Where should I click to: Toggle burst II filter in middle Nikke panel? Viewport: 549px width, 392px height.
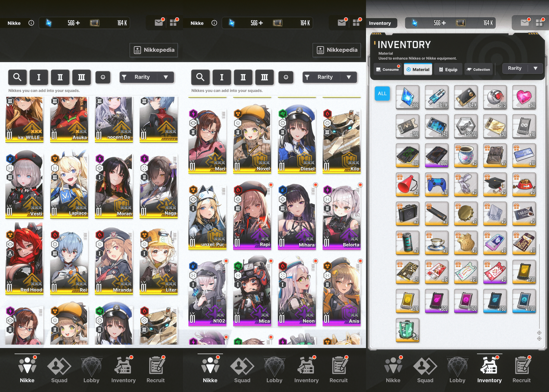[x=243, y=77]
